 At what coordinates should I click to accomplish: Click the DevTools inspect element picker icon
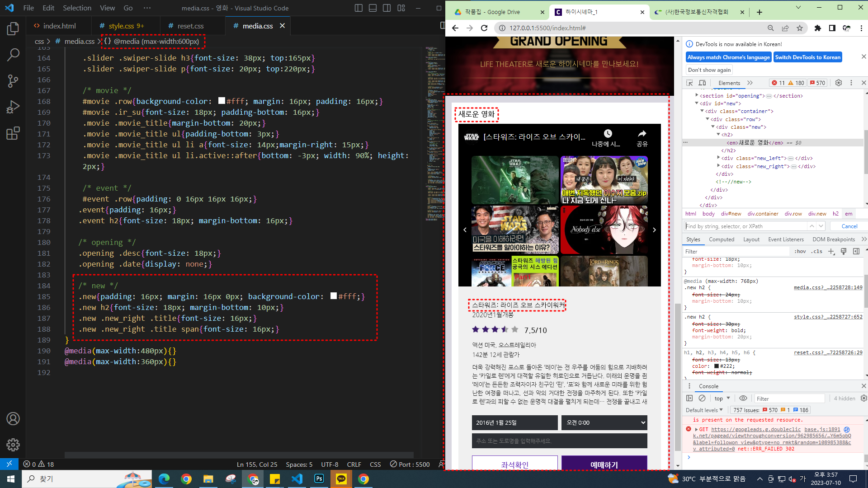click(689, 83)
